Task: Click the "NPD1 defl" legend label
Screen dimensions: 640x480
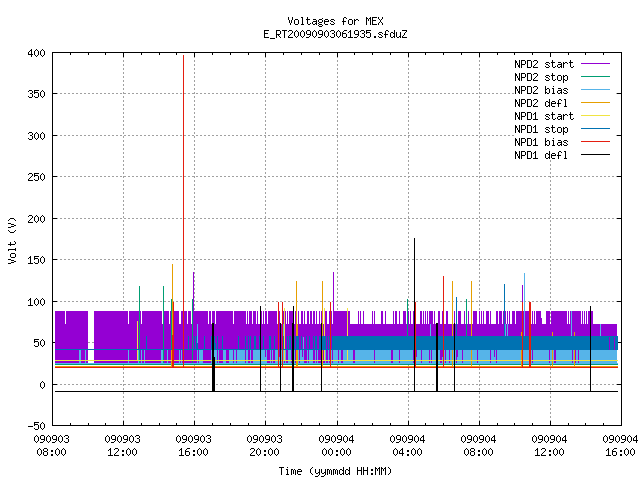Action: 541,156
